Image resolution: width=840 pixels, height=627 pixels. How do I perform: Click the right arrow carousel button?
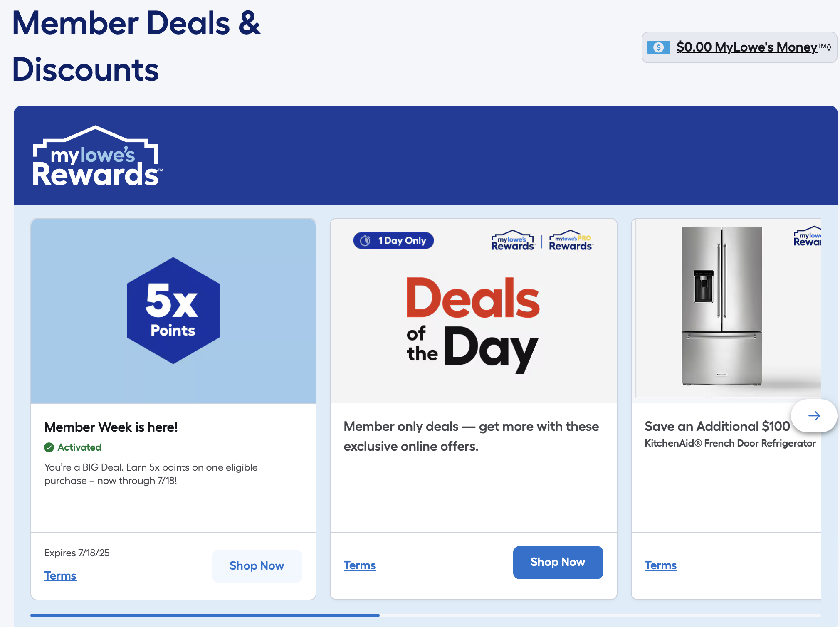pyautogui.click(x=814, y=416)
